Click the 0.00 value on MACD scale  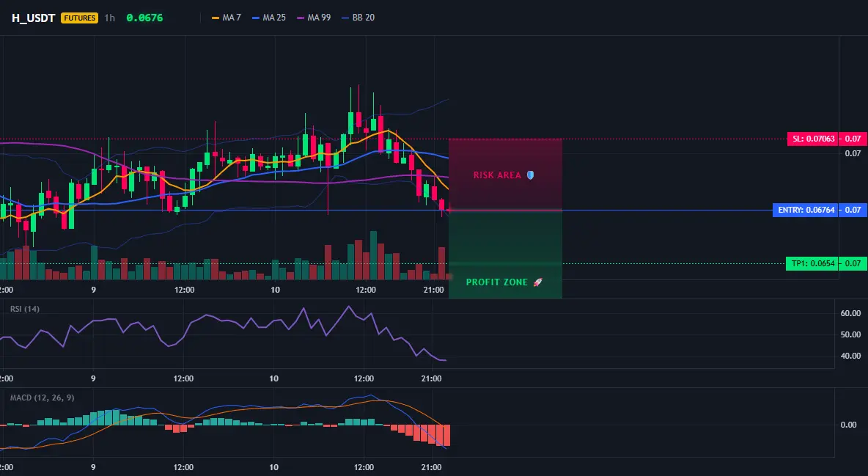[x=849, y=425]
